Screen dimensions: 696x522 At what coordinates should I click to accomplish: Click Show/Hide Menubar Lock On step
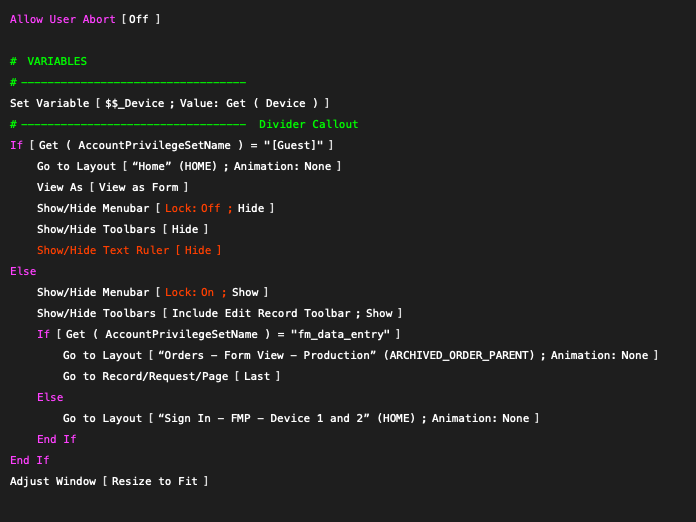tap(152, 292)
